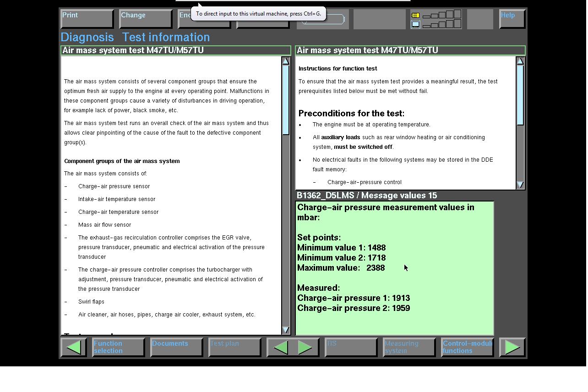588x392 pixels.
Task: Open Documents
Action: [177, 348]
